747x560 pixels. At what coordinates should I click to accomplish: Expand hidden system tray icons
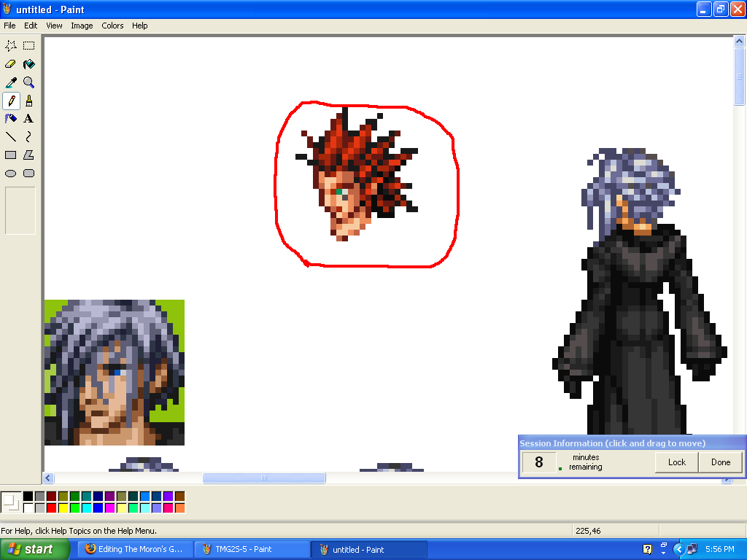(678, 549)
